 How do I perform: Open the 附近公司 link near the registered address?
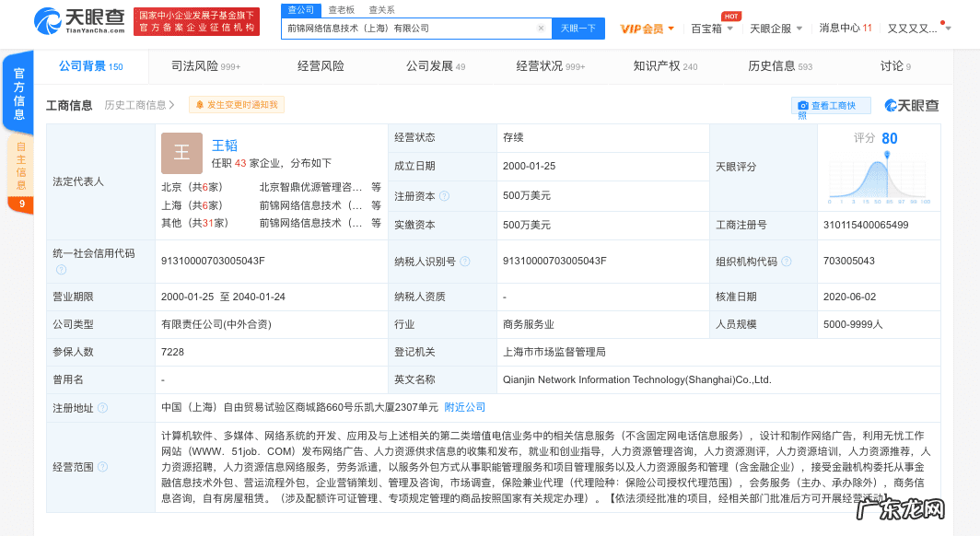click(x=465, y=406)
